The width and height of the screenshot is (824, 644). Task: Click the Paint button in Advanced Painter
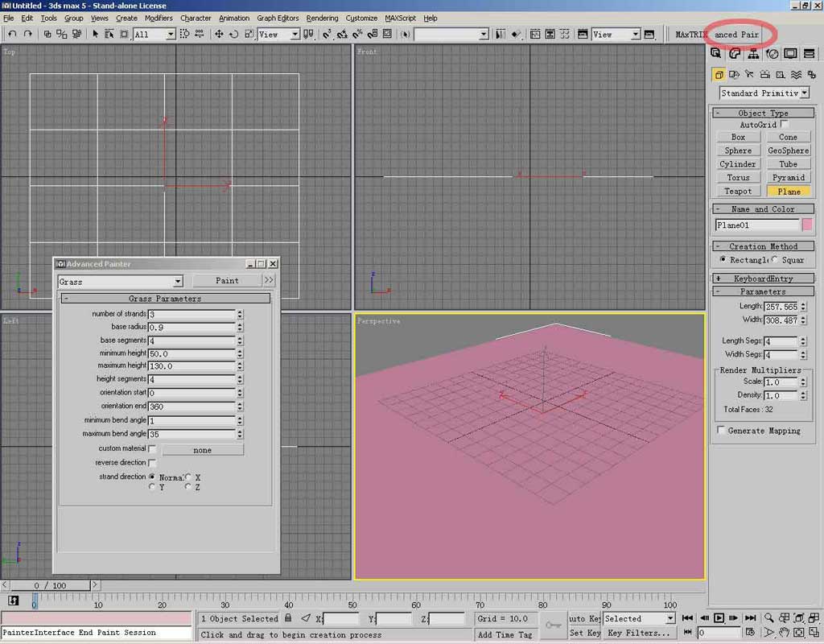tap(227, 281)
